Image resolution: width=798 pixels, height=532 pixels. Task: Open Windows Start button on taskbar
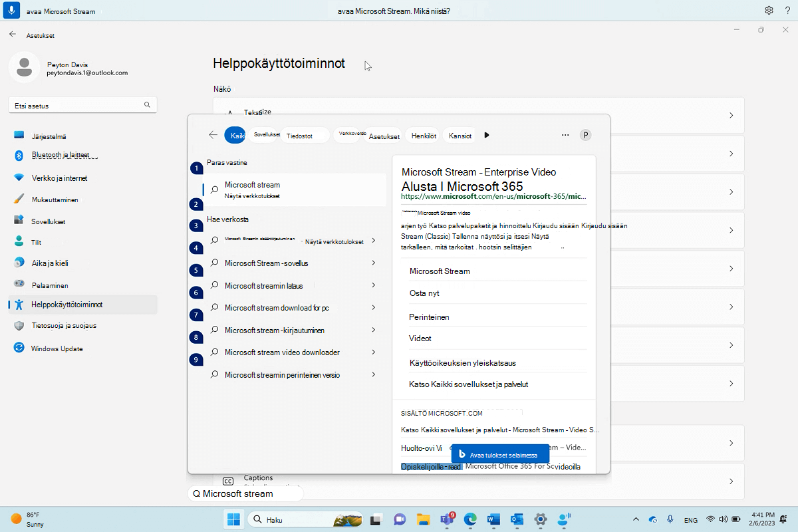(x=234, y=519)
